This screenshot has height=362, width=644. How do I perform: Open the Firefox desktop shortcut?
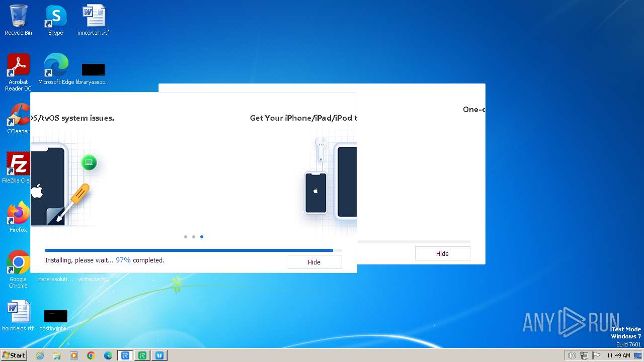18,217
